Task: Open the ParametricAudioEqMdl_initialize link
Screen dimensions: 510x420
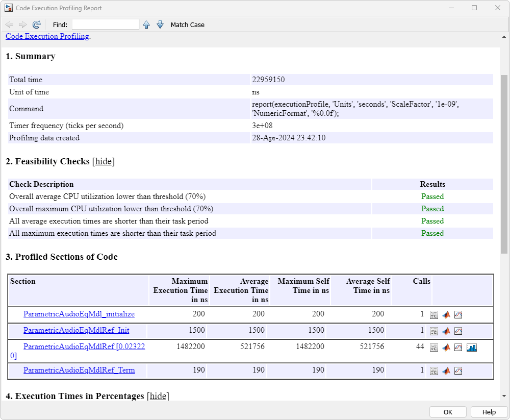Action: pos(79,314)
